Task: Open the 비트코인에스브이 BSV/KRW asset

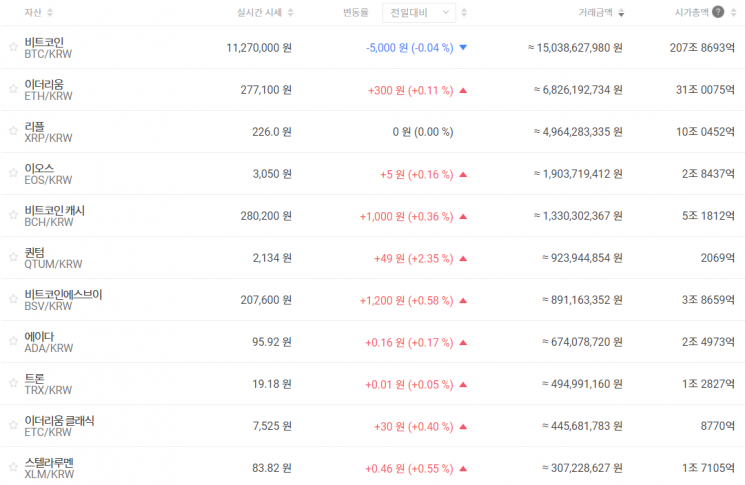Action: tap(63, 300)
